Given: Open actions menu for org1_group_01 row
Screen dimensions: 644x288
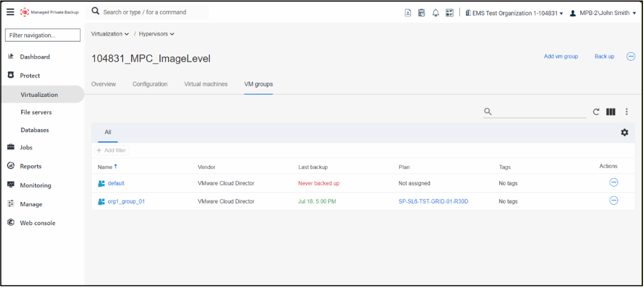Looking at the screenshot, I should tap(614, 200).
